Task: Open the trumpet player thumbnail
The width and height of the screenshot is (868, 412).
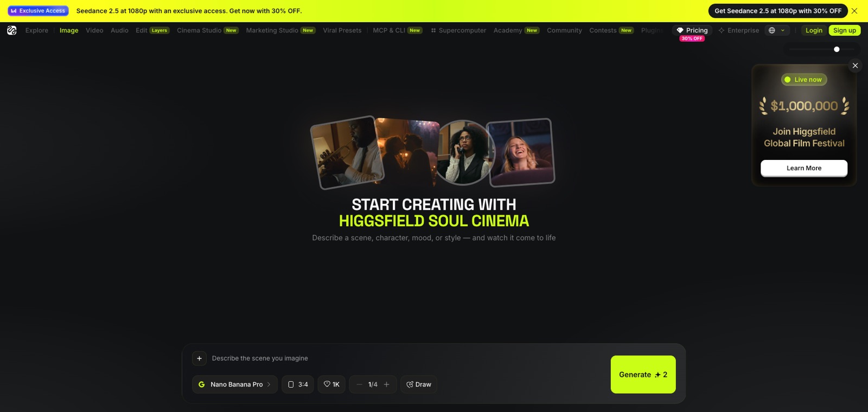Action: (347, 152)
